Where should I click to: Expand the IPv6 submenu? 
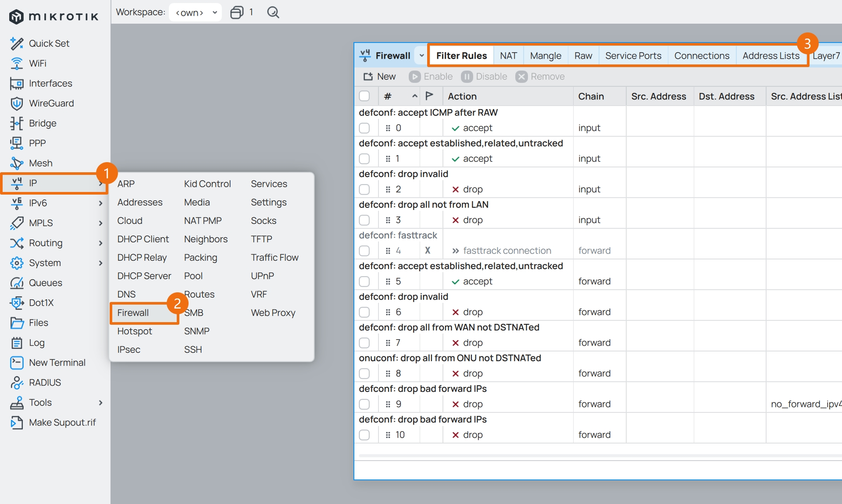[100, 203]
